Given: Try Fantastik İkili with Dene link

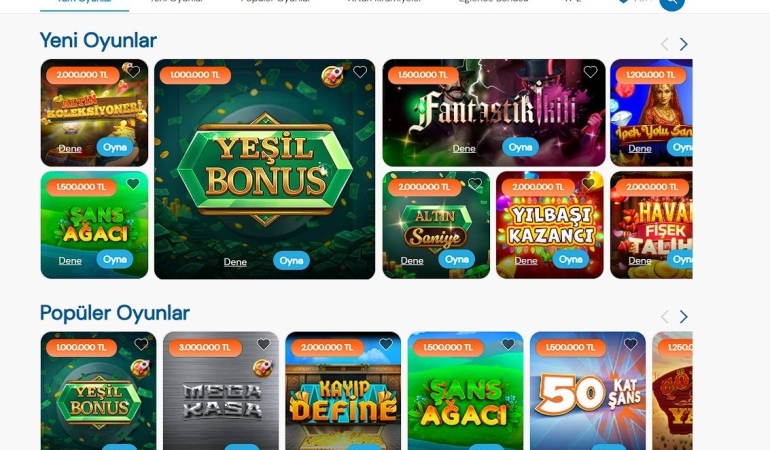Looking at the screenshot, I should click(x=464, y=148).
